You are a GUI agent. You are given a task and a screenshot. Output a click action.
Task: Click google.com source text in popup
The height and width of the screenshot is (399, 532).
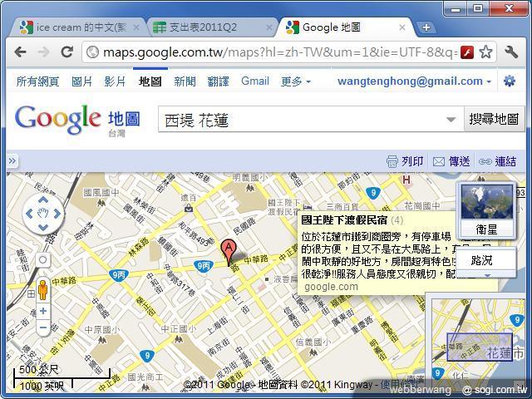(331, 287)
